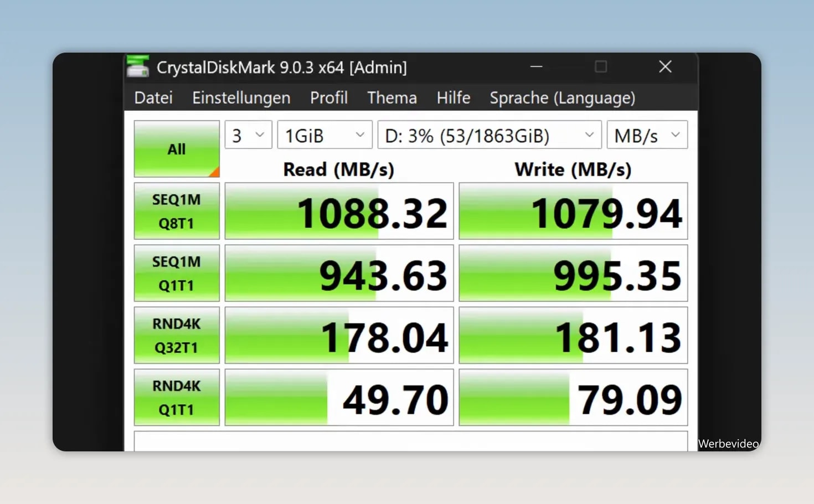Select the 1079.94 sequential write result

click(x=573, y=211)
